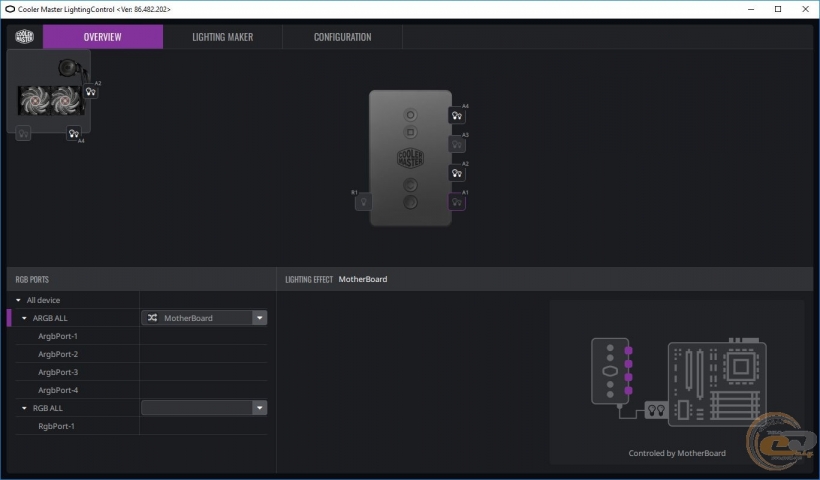Screen dimensions: 820x480
Task: Select the A3 port bulb on controller
Action: click(457, 145)
